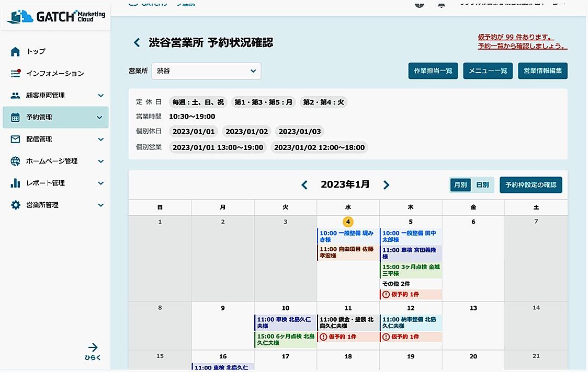Click the レポート管理 bar chart icon
The height and width of the screenshot is (372, 588).
[15, 183]
